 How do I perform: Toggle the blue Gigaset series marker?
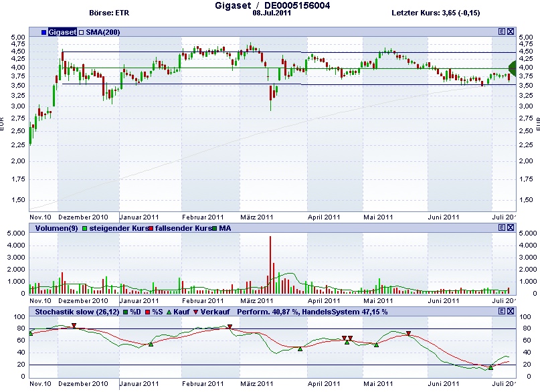(43, 32)
